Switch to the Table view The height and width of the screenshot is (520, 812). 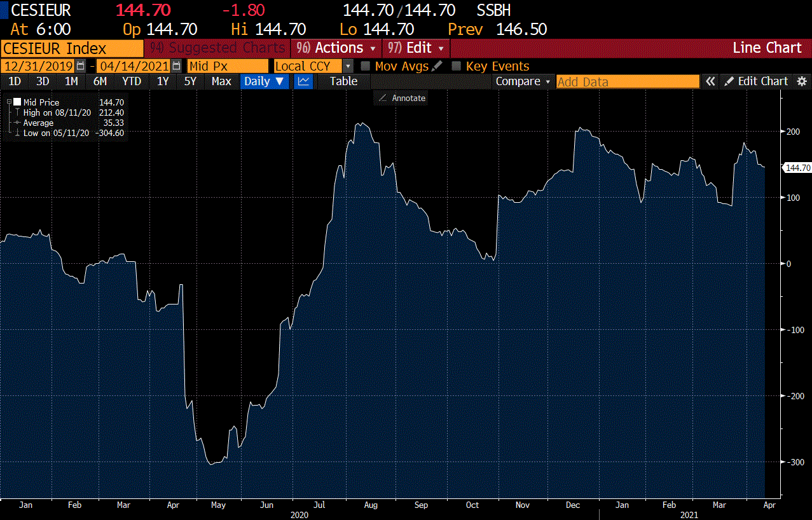point(343,81)
